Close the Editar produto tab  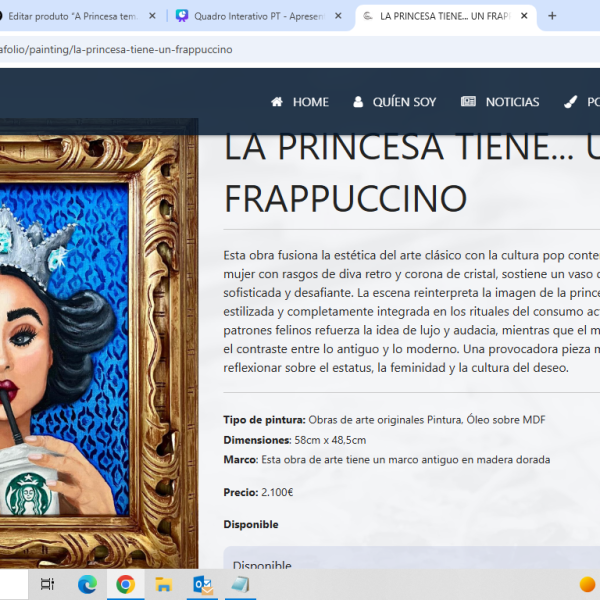tap(152, 16)
